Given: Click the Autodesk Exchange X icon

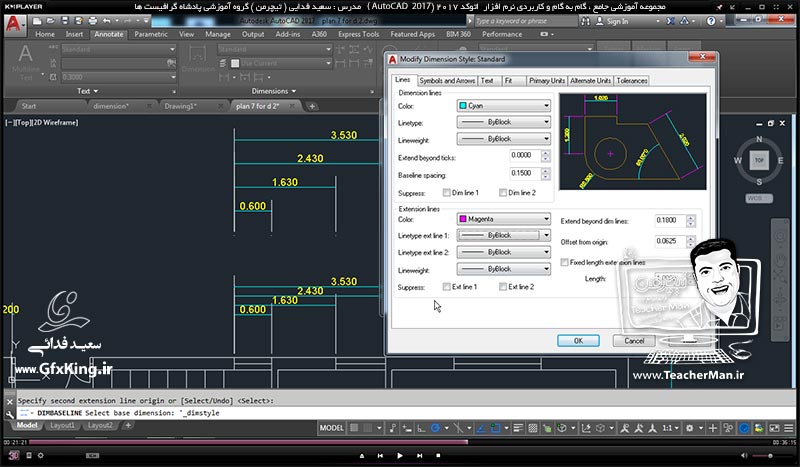Looking at the screenshot, I should point(670,21).
